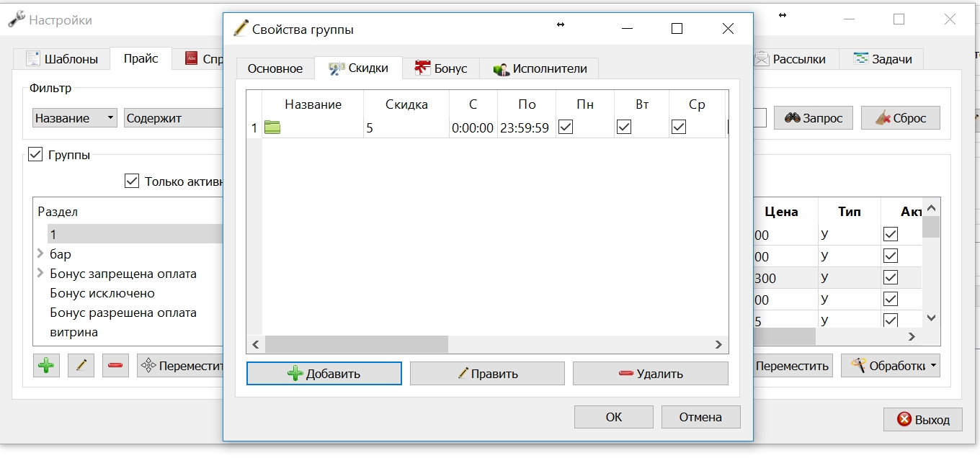This screenshot has height=458, width=980.
Task: Select the Бонус исключено section
Action: pos(102,293)
